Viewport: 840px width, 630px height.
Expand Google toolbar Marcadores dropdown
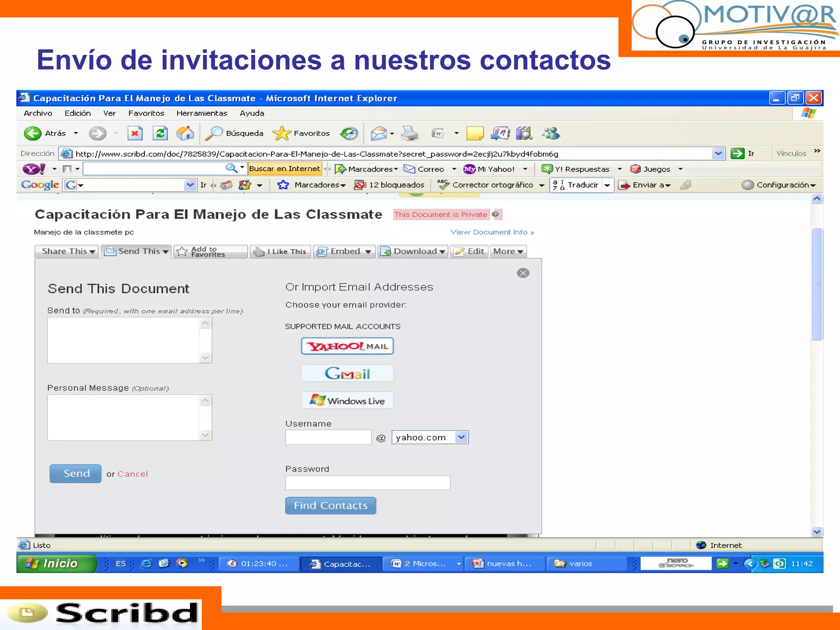tap(343, 185)
